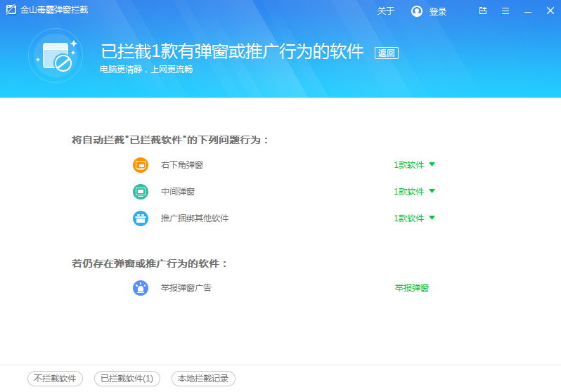
Task: Open the 关于 menu item
Action: point(386,11)
